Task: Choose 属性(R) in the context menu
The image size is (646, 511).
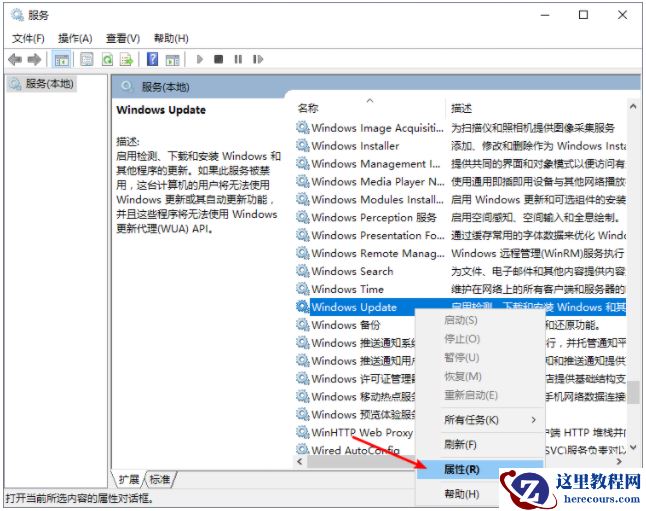Action: (x=480, y=469)
